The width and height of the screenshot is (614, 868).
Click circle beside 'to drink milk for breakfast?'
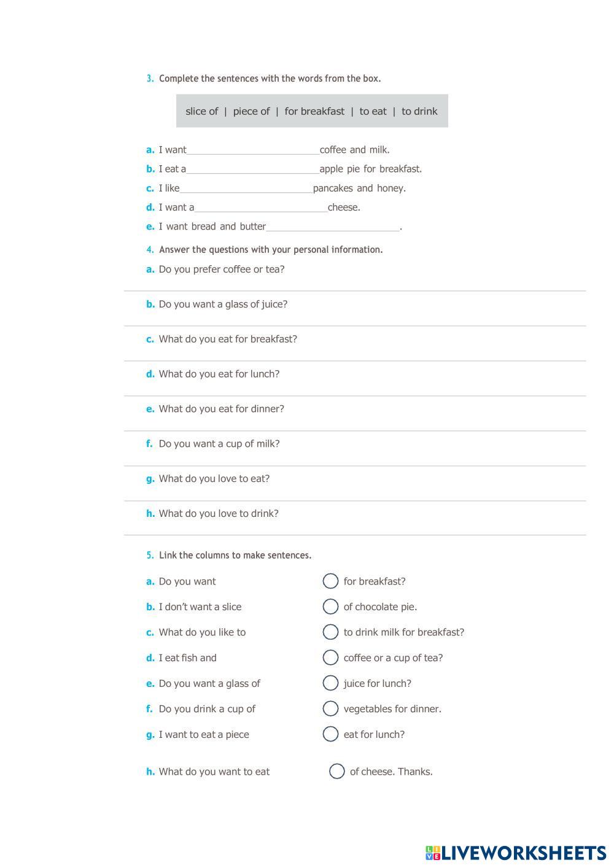(330, 632)
